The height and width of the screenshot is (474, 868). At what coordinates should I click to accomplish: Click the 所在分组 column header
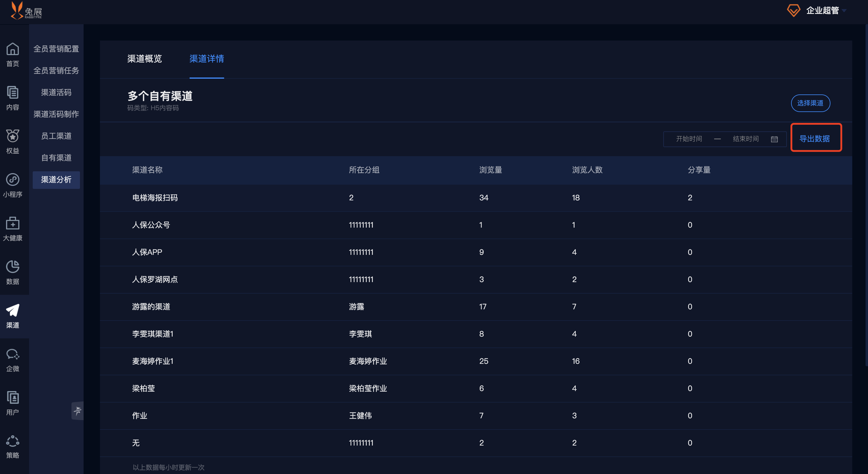[x=364, y=170]
